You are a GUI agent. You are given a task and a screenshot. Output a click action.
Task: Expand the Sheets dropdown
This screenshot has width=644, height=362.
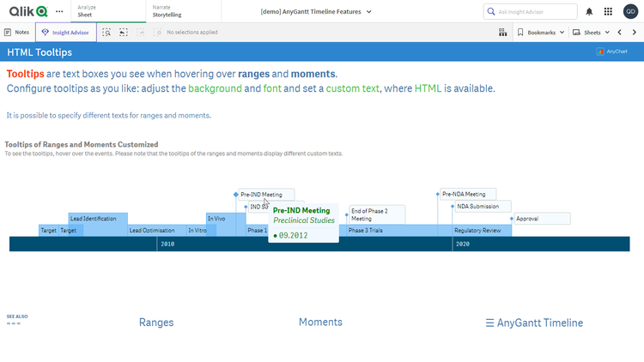592,32
